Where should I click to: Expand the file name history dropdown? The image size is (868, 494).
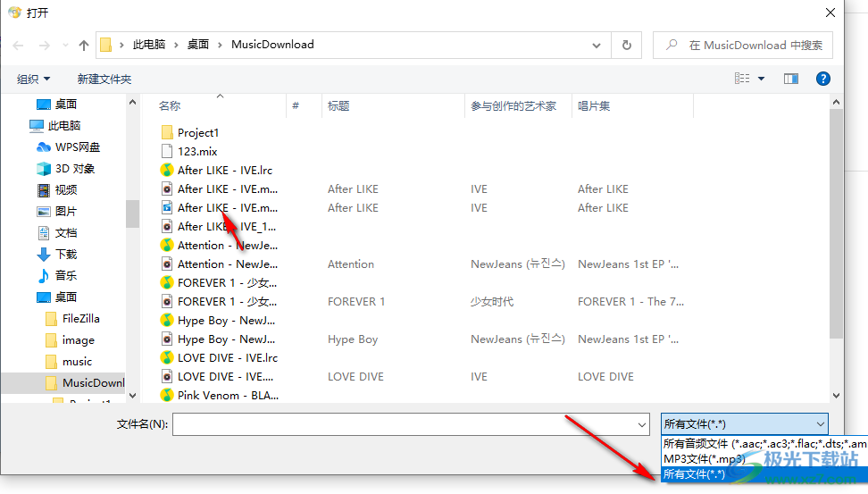pos(641,425)
